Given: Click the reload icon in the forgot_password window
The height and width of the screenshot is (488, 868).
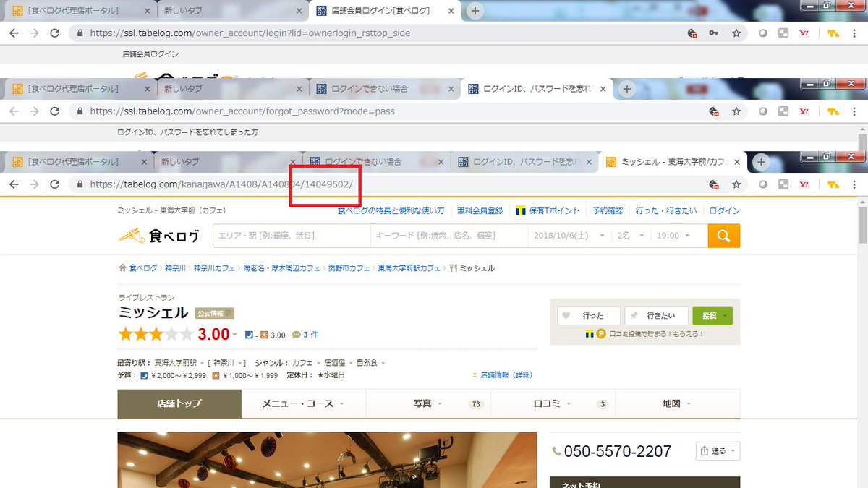Looking at the screenshot, I should coord(54,111).
